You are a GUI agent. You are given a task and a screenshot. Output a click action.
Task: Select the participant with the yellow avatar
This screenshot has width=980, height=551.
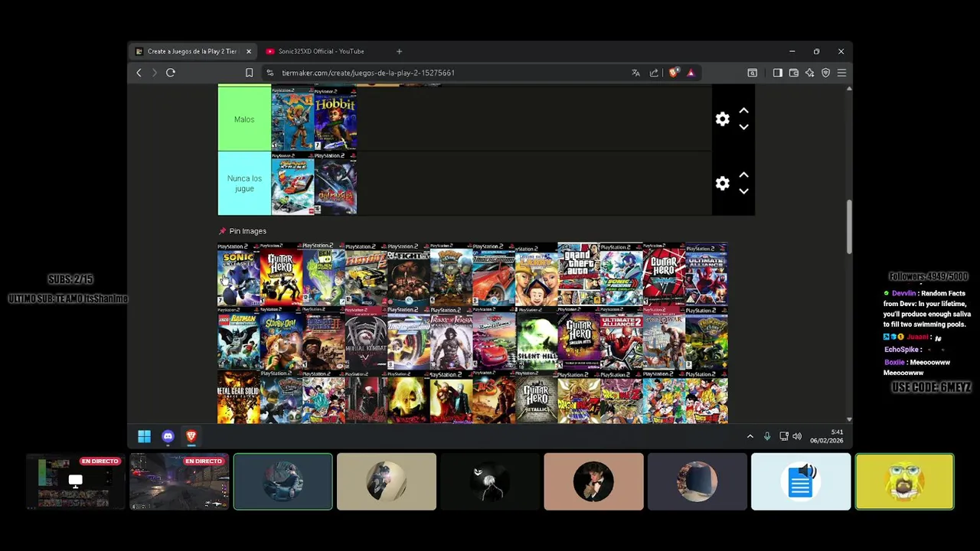click(x=904, y=481)
